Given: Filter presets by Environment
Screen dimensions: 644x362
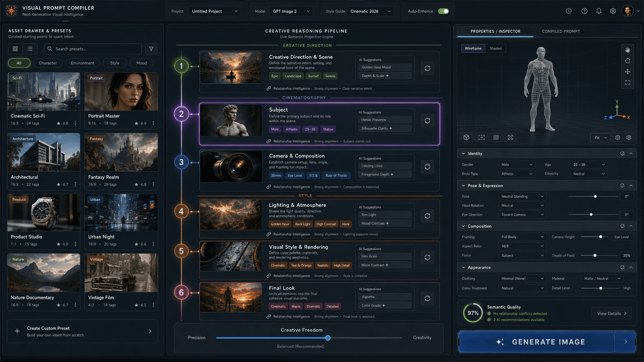Looking at the screenshot, I should 82,63.
